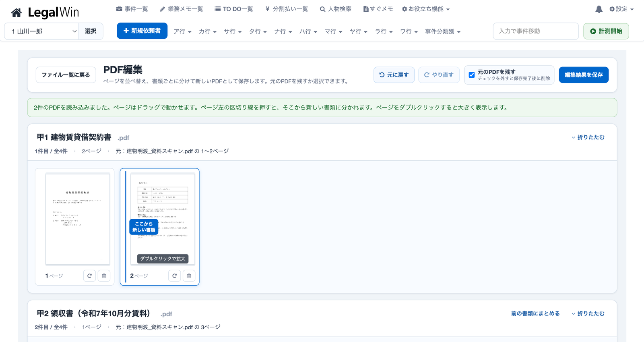
Task: Expand the マ行 dropdown
Action: [333, 31]
